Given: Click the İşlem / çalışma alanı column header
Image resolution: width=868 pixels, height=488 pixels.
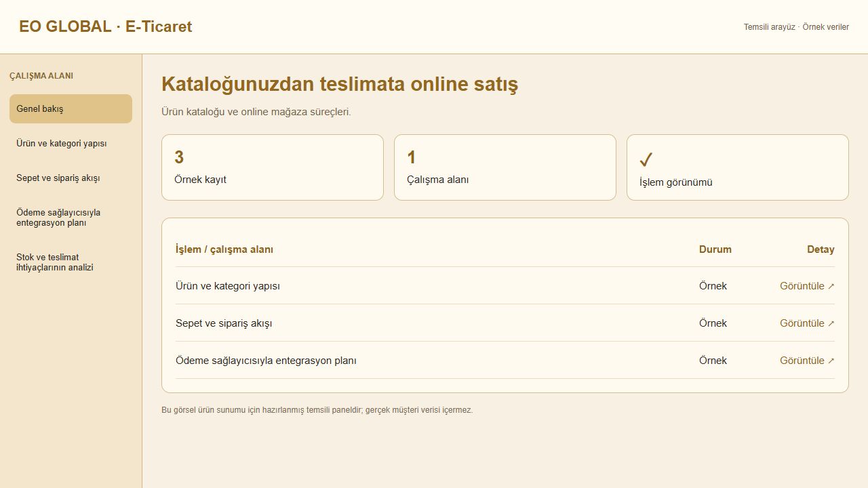Looking at the screenshot, I should pos(224,249).
